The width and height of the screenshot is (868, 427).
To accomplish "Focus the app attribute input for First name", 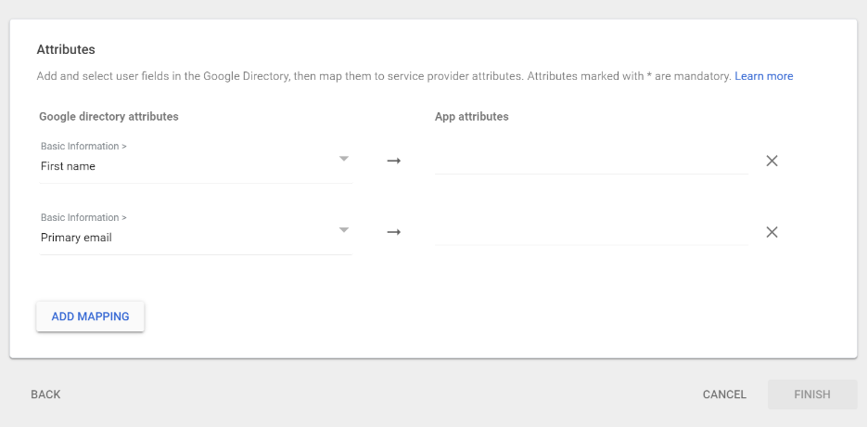I will click(x=592, y=162).
